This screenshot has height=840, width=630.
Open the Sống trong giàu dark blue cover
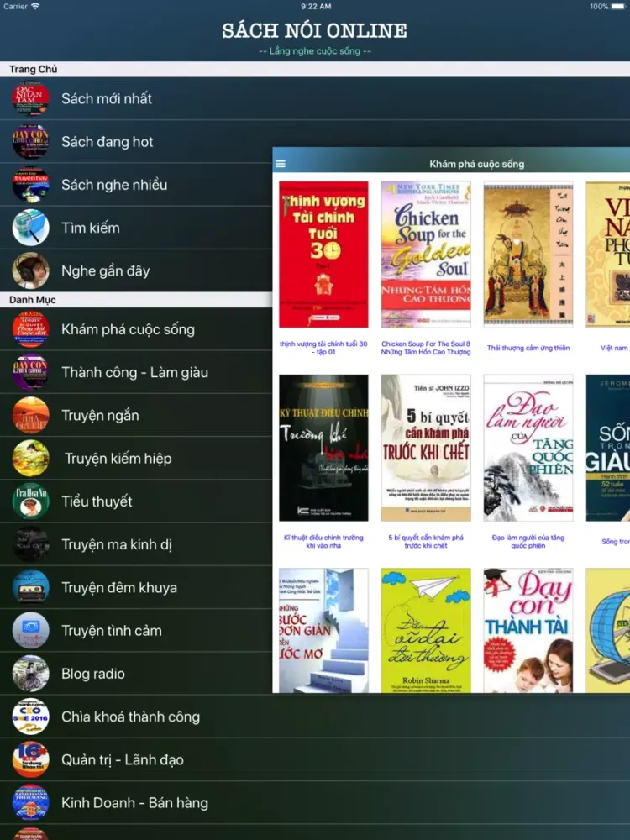click(608, 448)
